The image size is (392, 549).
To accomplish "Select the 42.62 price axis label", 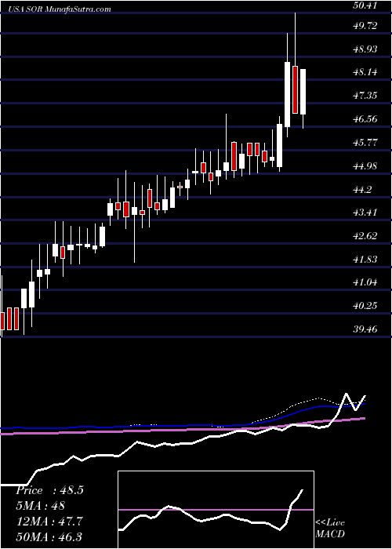I will pyautogui.click(x=365, y=235).
